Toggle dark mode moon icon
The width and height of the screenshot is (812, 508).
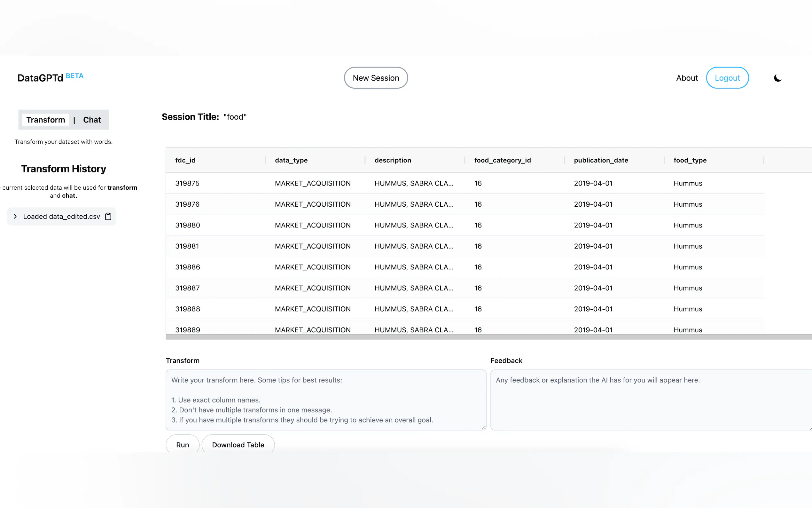[x=777, y=78]
